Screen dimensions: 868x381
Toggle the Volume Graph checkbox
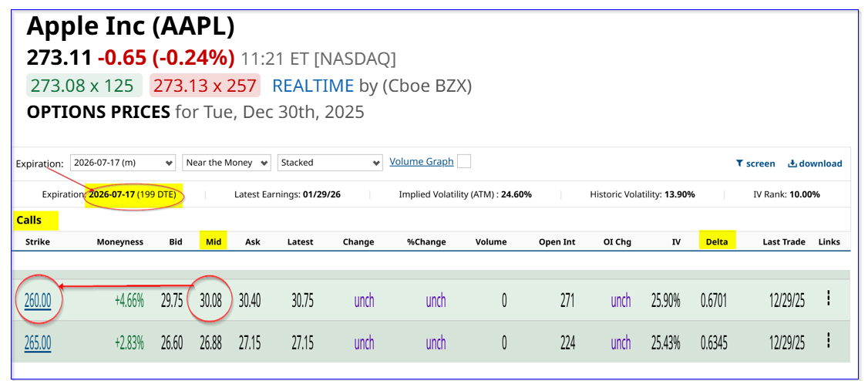coord(463,161)
